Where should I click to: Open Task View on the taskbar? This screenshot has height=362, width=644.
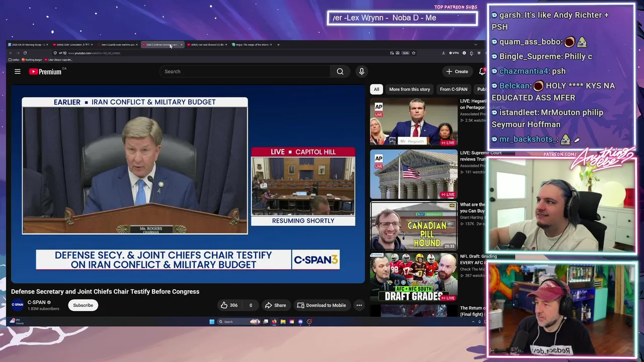click(266, 322)
